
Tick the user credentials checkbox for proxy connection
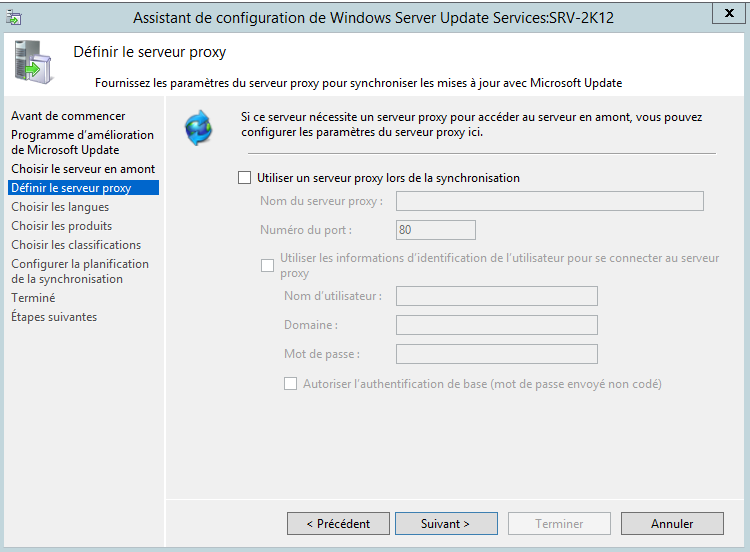point(267,265)
